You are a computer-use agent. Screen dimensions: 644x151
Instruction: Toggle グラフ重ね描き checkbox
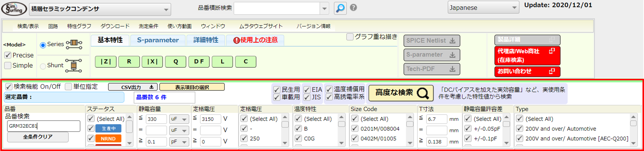click(350, 37)
